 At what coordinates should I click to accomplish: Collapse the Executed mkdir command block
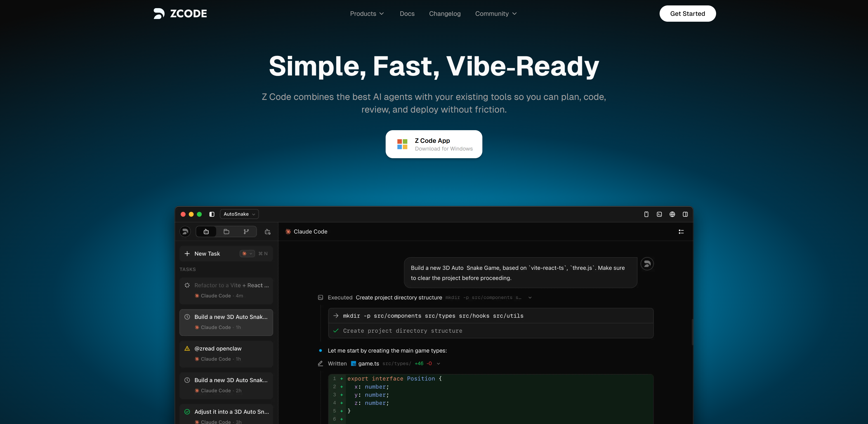click(x=530, y=298)
